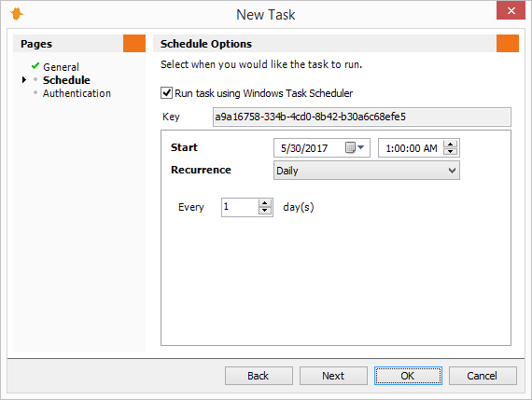Screen dimensions: 532x400
Task: Click the orange square in Pages header
Action: [x=134, y=44]
